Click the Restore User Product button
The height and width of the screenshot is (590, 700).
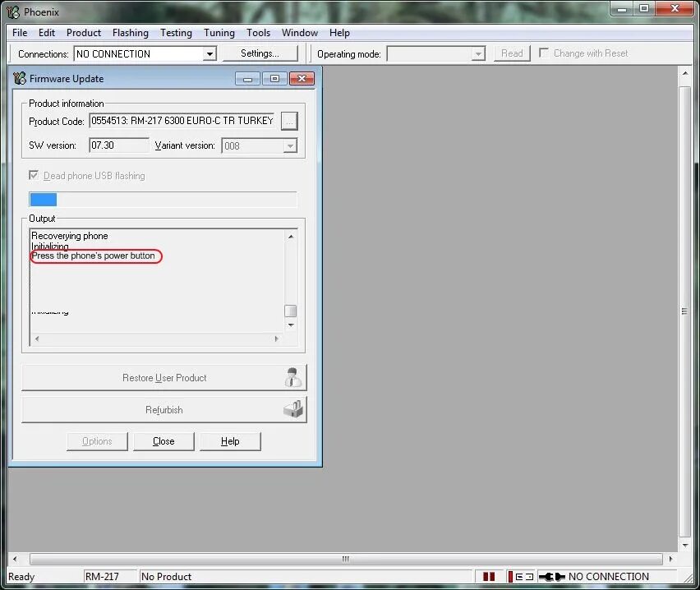pos(164,378)
